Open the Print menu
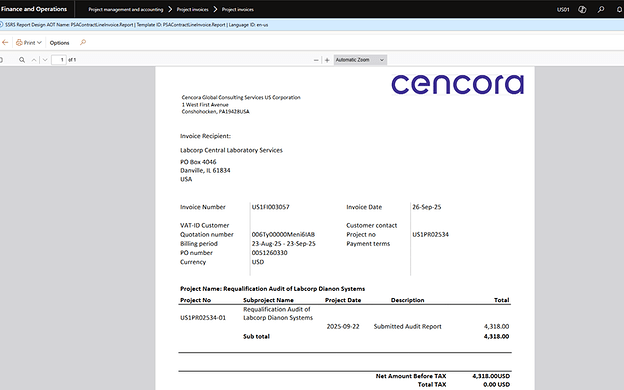 [x=29, y=43]
